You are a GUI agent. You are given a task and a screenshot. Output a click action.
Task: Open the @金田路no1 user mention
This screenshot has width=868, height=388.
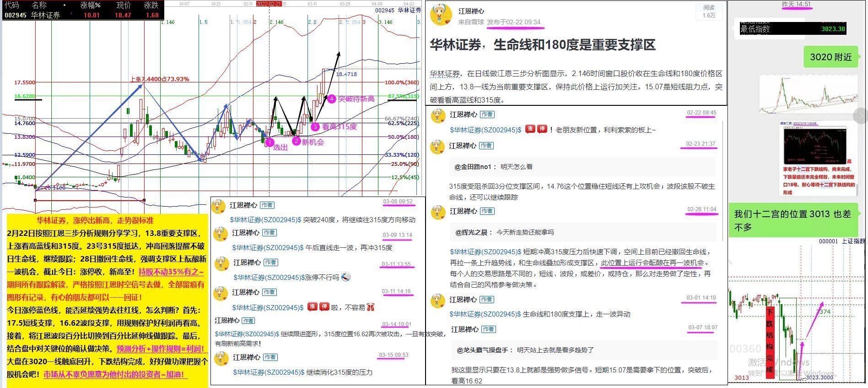(x=473, y=167)
